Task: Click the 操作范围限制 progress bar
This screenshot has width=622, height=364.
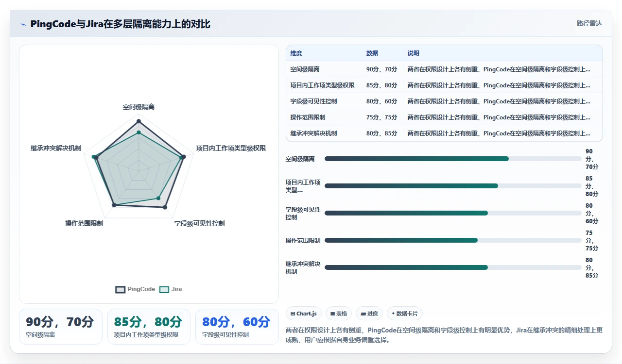Action: [x=453, y=240]
